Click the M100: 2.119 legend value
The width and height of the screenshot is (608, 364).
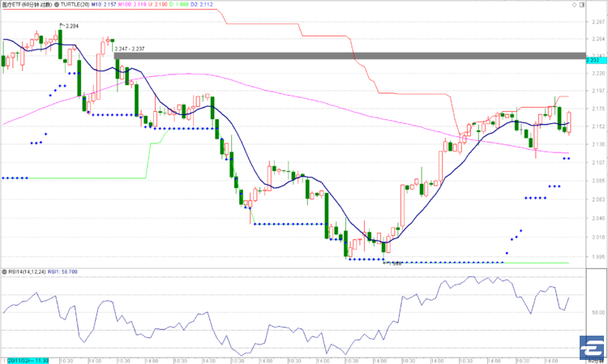click(x=132, y=5)
